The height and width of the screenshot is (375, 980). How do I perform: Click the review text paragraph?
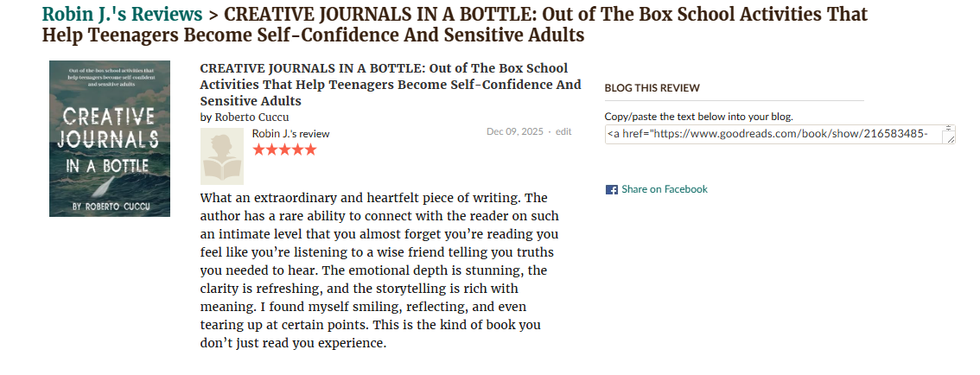(x=379, y=270)
